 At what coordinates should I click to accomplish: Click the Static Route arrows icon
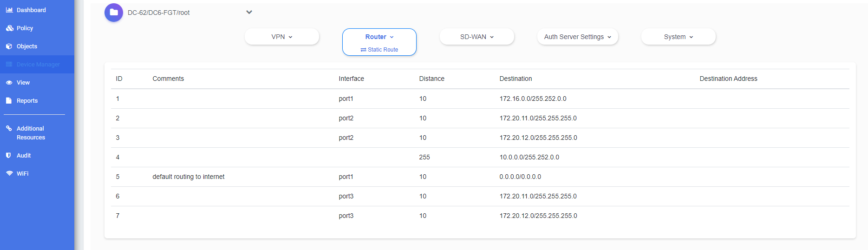pyautogui.click(x=363, y=50)
